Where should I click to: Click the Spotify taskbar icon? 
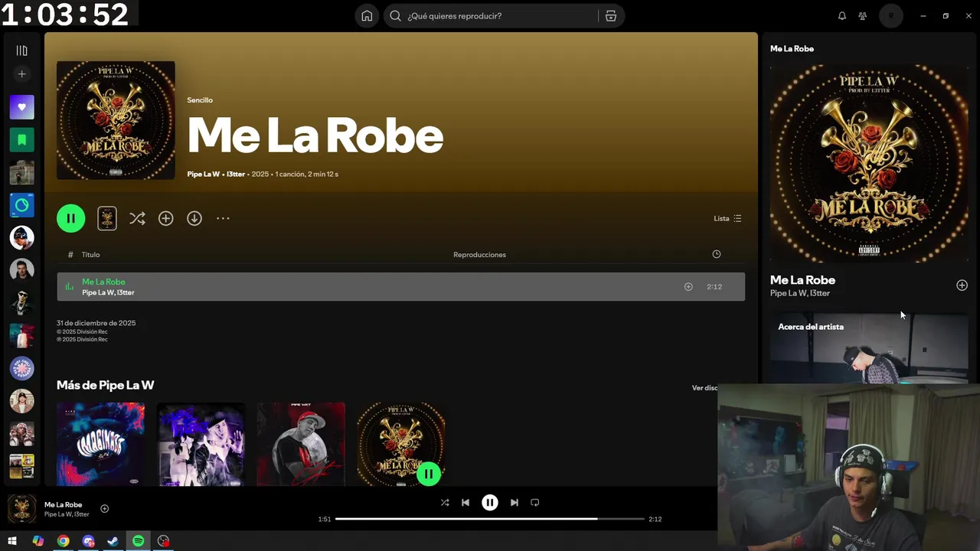[x=138, y=541]
